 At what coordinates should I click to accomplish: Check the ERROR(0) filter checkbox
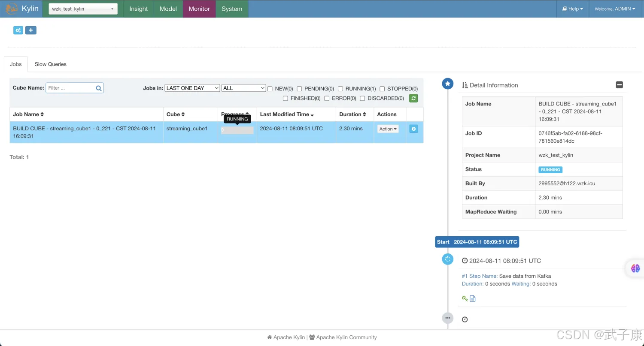(x=327, y=99)
